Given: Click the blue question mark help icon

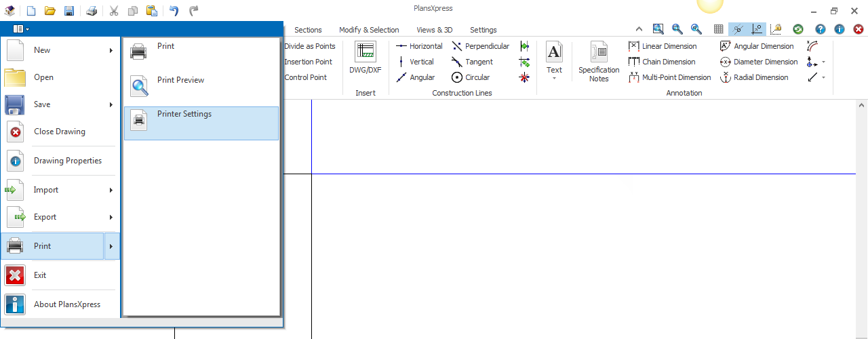Looking at the screenshot, I should click(x=821, y=29).
